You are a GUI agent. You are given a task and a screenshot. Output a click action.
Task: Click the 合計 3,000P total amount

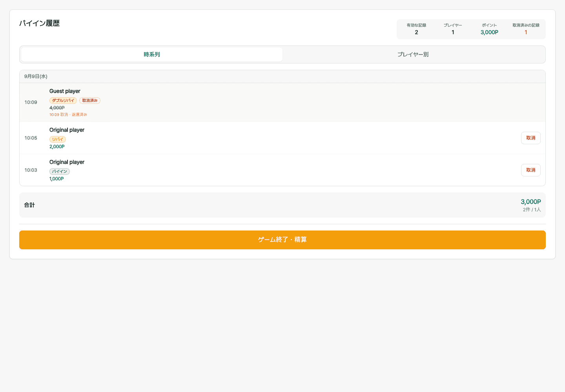click(x=531, y=202)
